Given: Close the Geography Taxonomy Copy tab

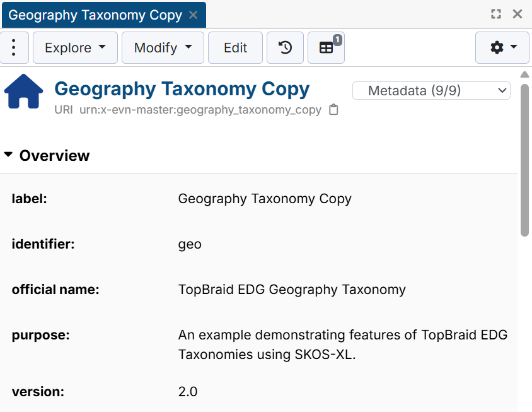Looking at the screenshot, I should tap(193, 15).
